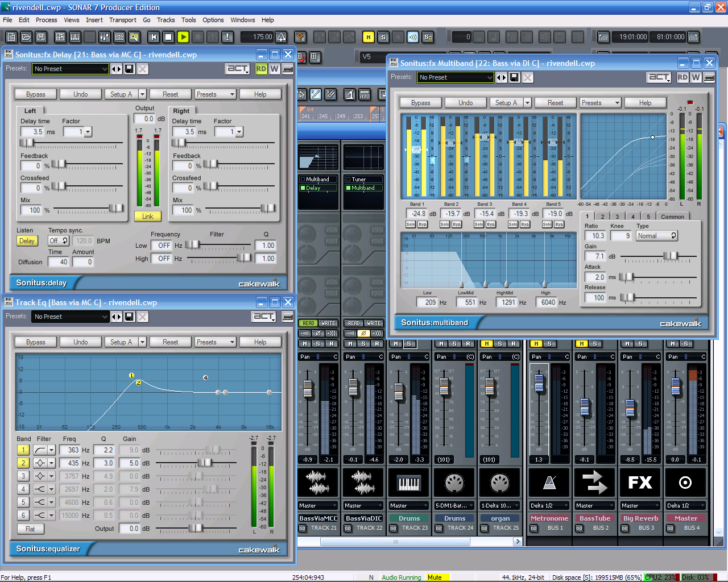
Task: Click Help in the Multiband plugin
Action: 645,103
